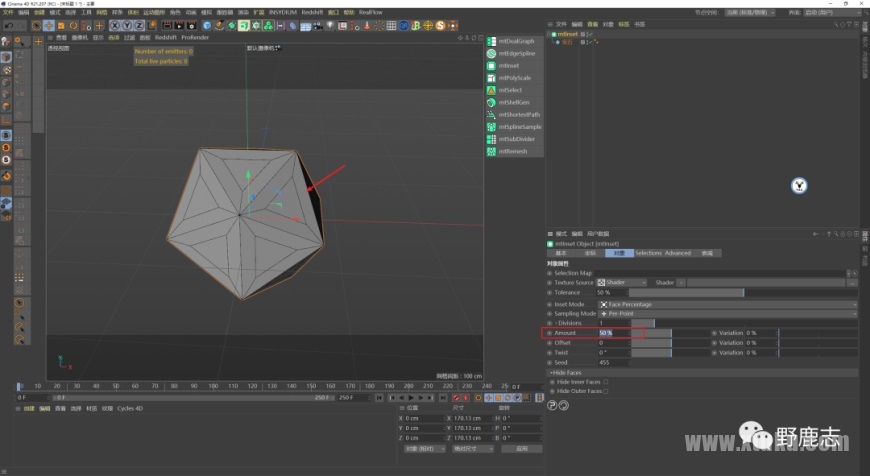Click the Camera object icon in toolbar
870x476 pixels.
[318, 26]
